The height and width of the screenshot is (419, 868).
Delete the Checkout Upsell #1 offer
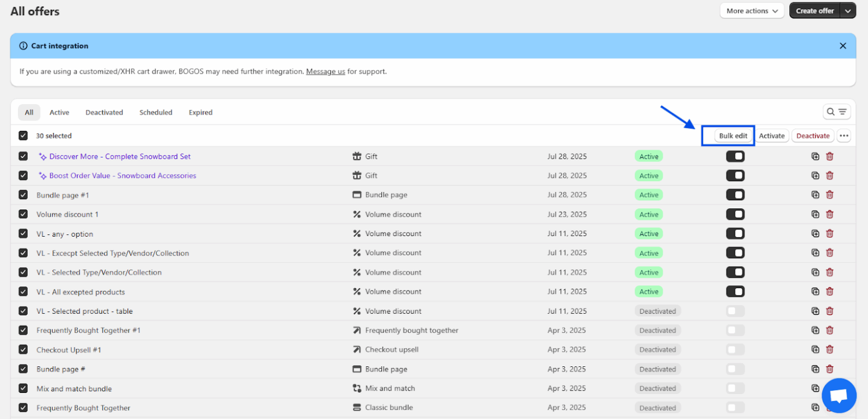[830, 350]
